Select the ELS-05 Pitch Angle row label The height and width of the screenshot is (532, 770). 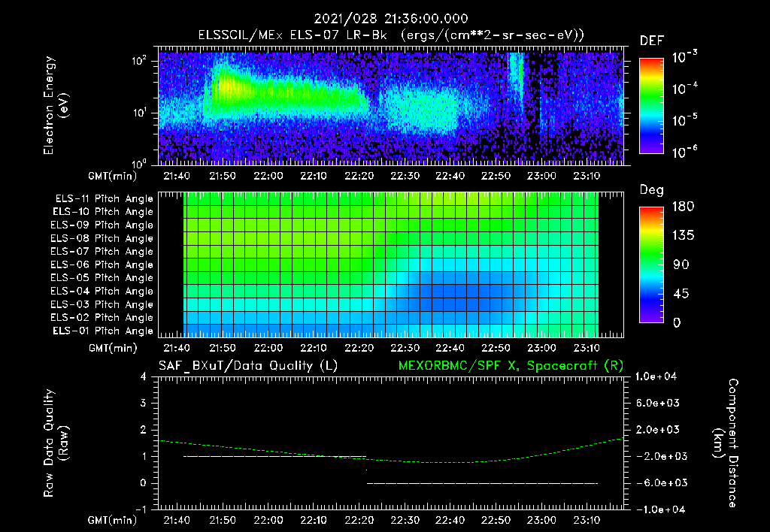coord(102,278)
